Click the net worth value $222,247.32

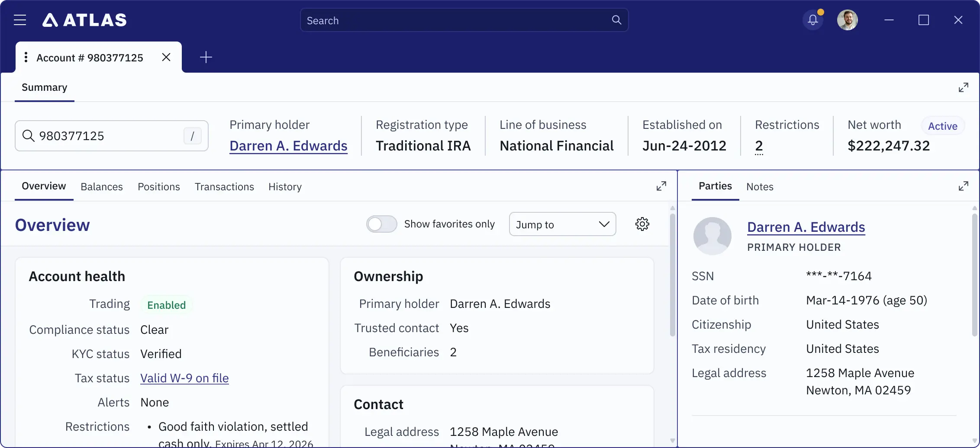pyautogui.click(x=889, y=146)
